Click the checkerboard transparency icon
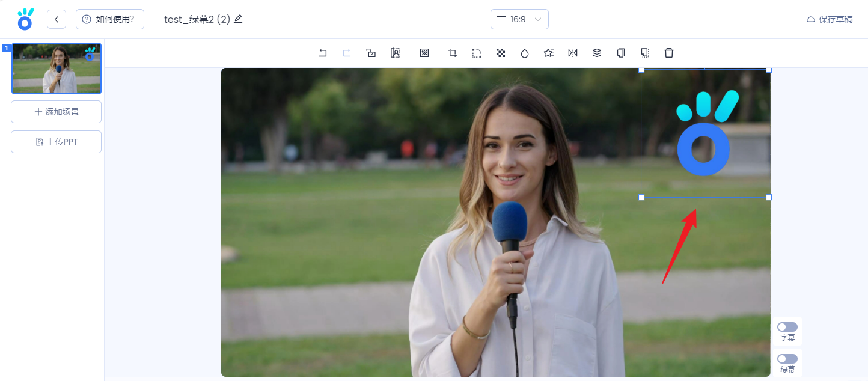This screenshot has height=381, width=868. click(501, 53)
